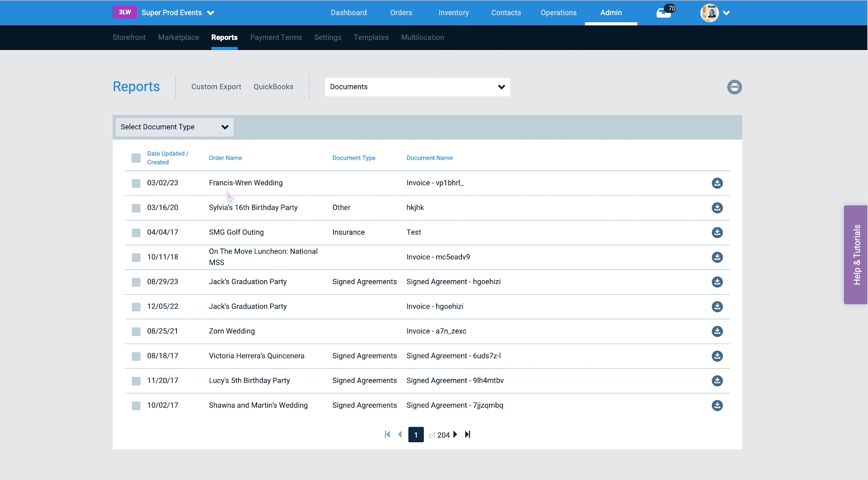Download the SMG Golf Outing insurance document
Image resolution: width=868 pixels, height=480 pixels.
717,232
